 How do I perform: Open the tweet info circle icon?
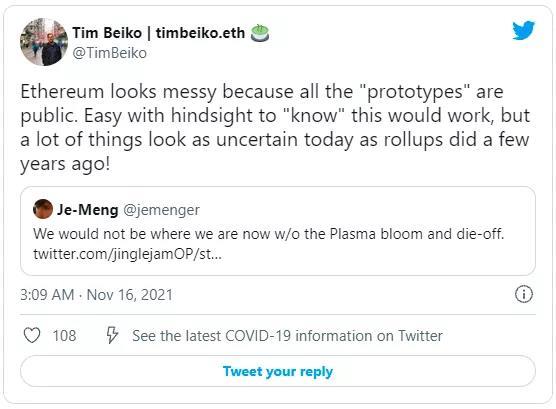[x=524, y=294]
